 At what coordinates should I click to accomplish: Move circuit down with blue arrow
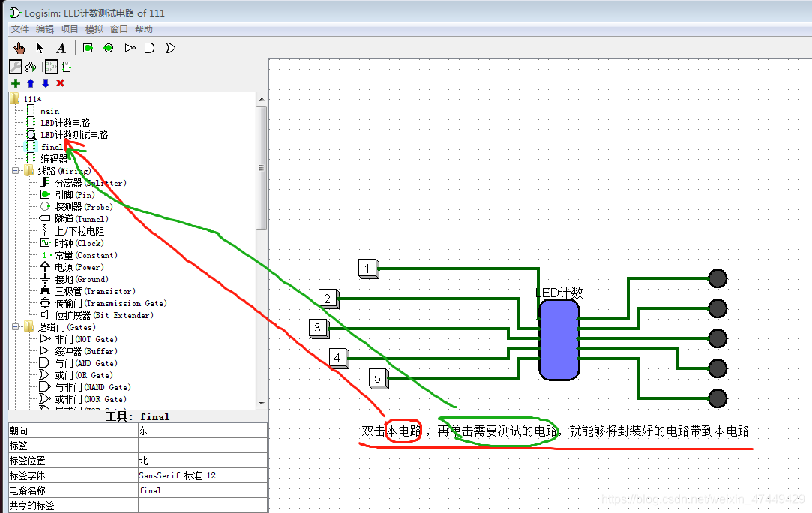[x=46, y=83]
